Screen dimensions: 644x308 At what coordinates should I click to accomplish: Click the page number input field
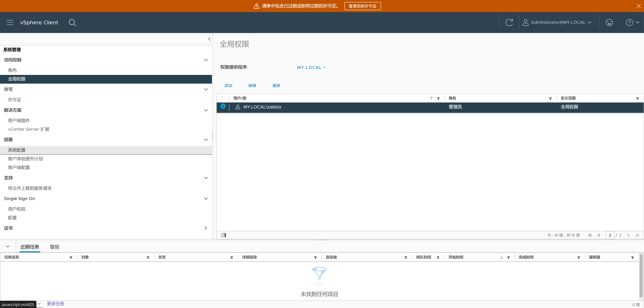610,235
